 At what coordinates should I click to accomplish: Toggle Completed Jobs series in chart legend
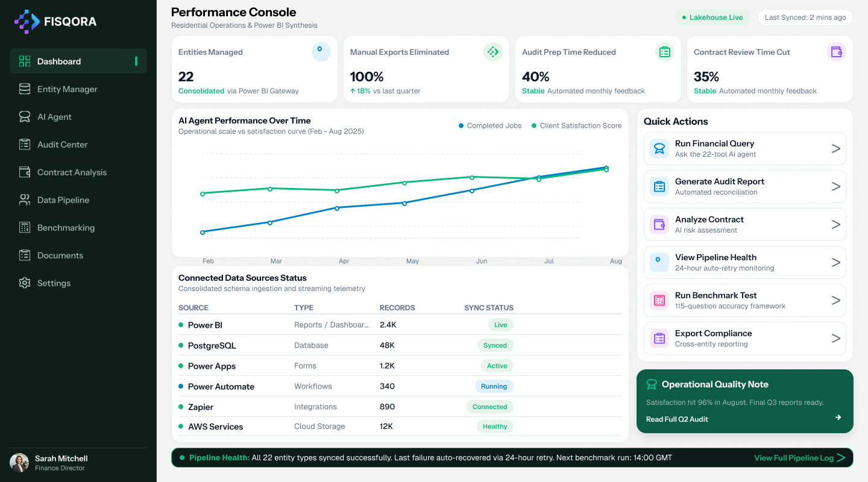490,126
